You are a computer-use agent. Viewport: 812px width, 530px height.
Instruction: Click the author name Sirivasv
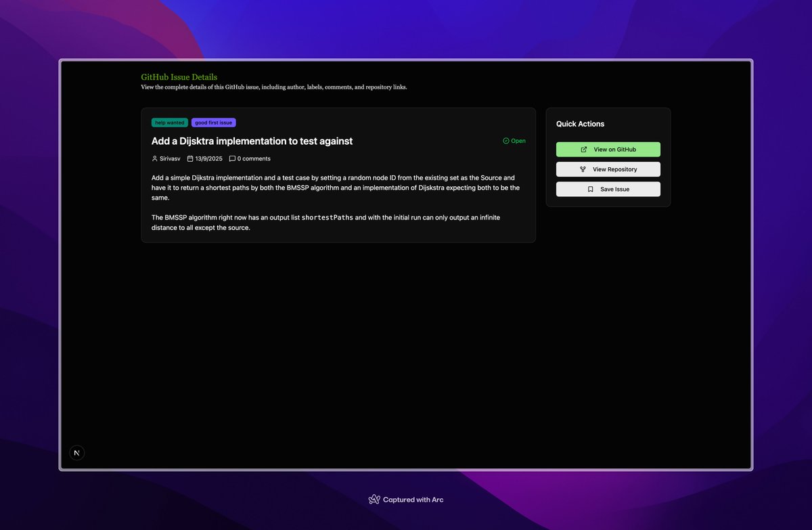(x=170, y=158)
